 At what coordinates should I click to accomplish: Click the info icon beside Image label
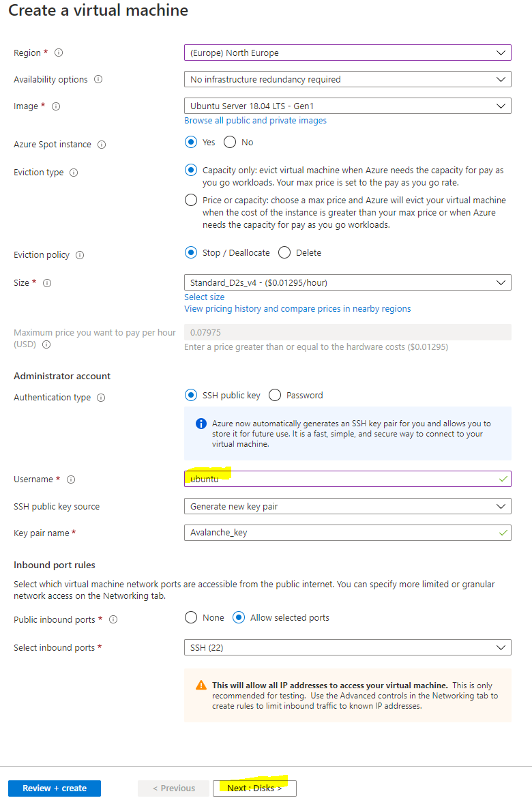(56, 106)
